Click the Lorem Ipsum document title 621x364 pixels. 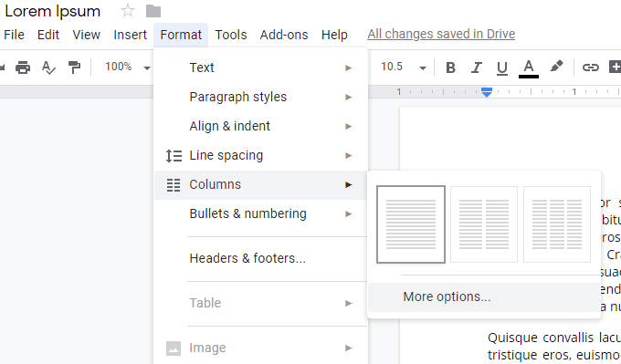[x=53, y=12]
